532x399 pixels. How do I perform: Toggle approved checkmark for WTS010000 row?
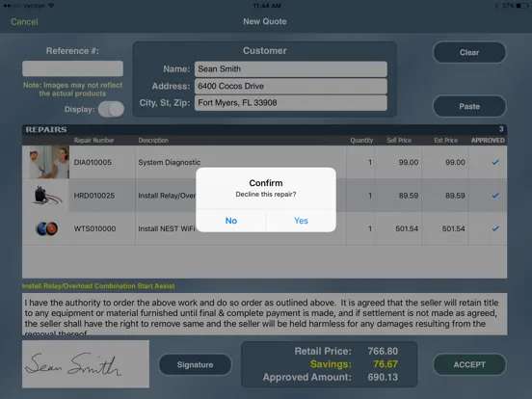[495, 228]
